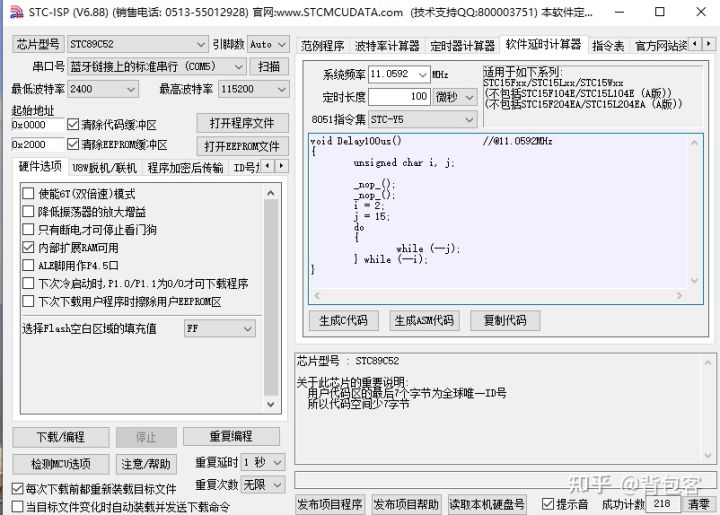Screen dimensions: 720x515
Task: Switch to 定时器计算器 tab
Action: tap(462, 46)
